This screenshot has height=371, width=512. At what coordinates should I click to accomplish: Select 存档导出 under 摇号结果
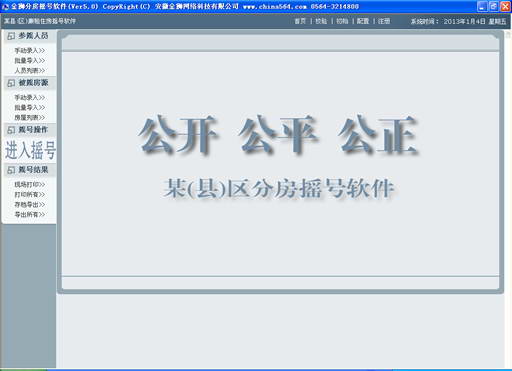click(x=30, y=205)
